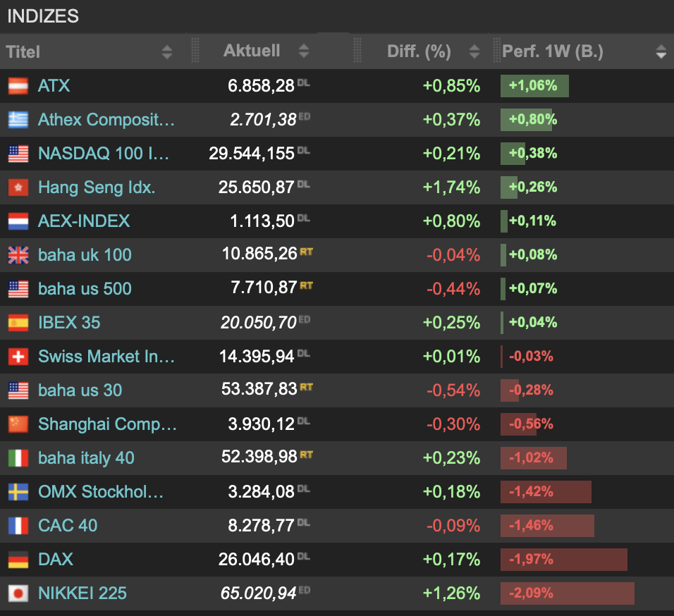This screenshot has height=616, width=674.
Task: Click the RT badge next to 10.865,26
Action: click(x=306, y=252)
